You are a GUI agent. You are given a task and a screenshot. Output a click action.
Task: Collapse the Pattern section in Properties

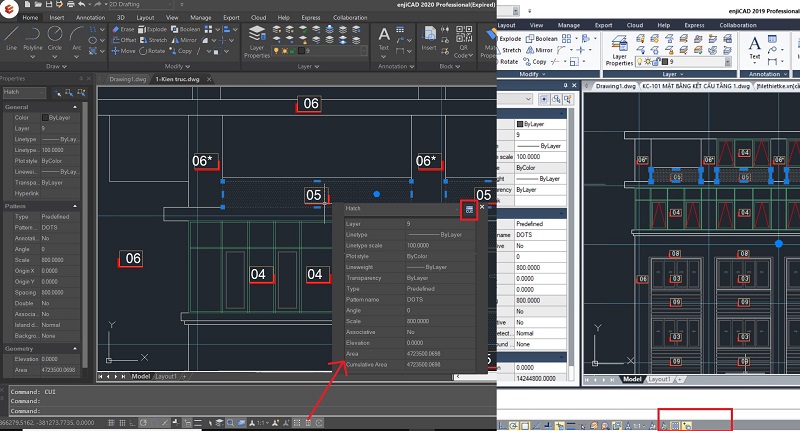point(75,206)
